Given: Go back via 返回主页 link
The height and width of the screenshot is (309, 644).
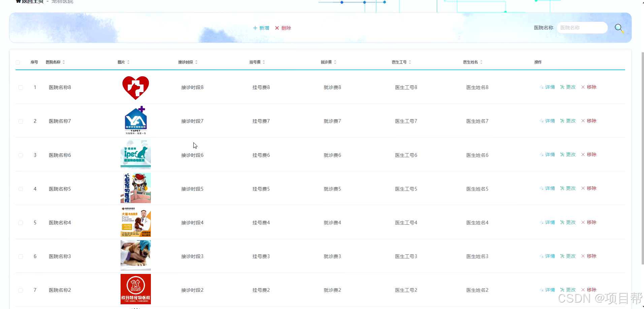Looking at the screenshot, I should (30, 2).
